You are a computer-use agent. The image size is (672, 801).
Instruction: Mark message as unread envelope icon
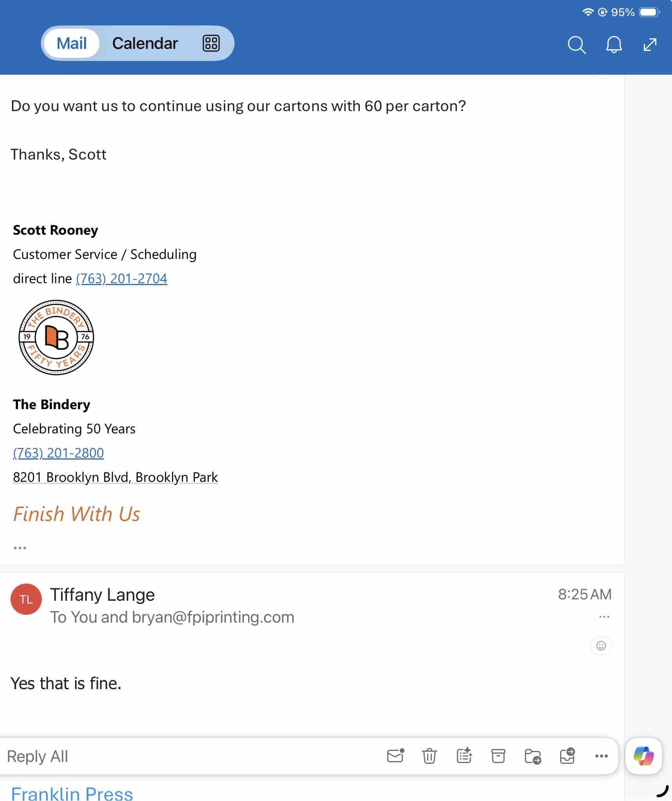point(395,756)
